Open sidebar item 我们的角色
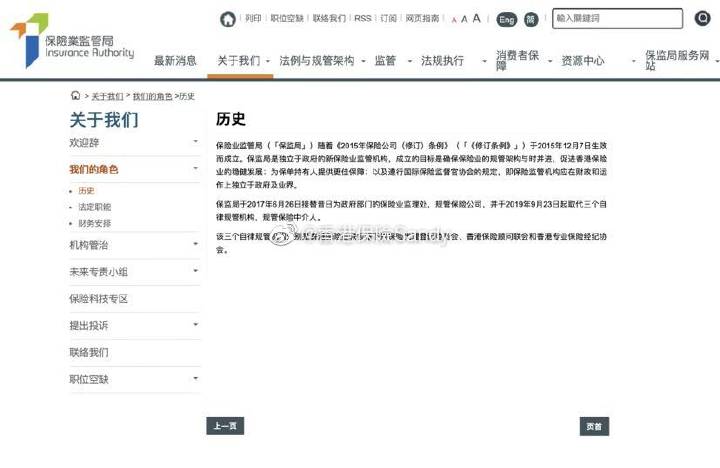 (x=94, y=169)
